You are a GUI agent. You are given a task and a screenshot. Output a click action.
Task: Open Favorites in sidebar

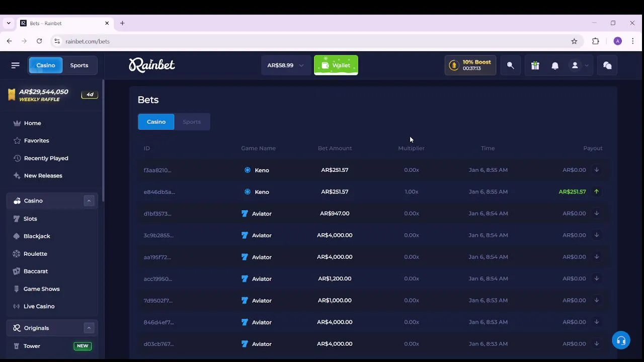click(x=37, y=141)
